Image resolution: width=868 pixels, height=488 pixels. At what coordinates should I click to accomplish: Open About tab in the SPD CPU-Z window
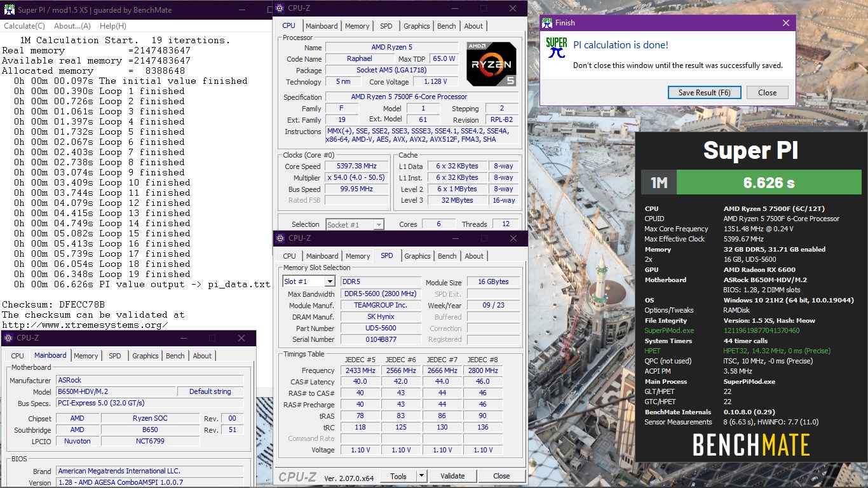(x=474, y=256)
